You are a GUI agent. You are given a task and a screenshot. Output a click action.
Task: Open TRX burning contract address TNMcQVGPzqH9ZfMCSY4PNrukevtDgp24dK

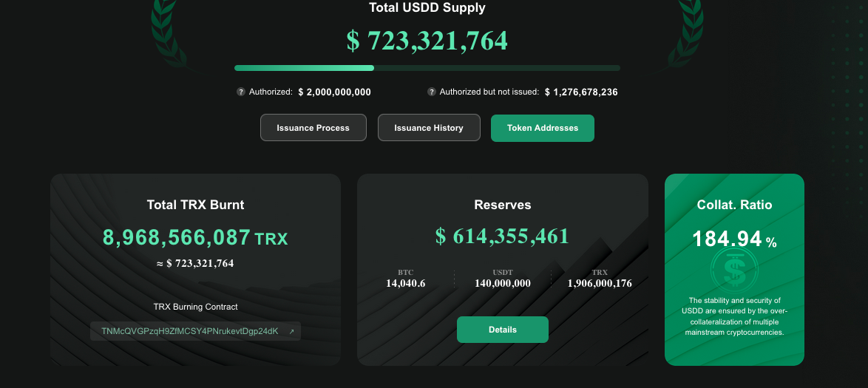click(x=190, y=331)
